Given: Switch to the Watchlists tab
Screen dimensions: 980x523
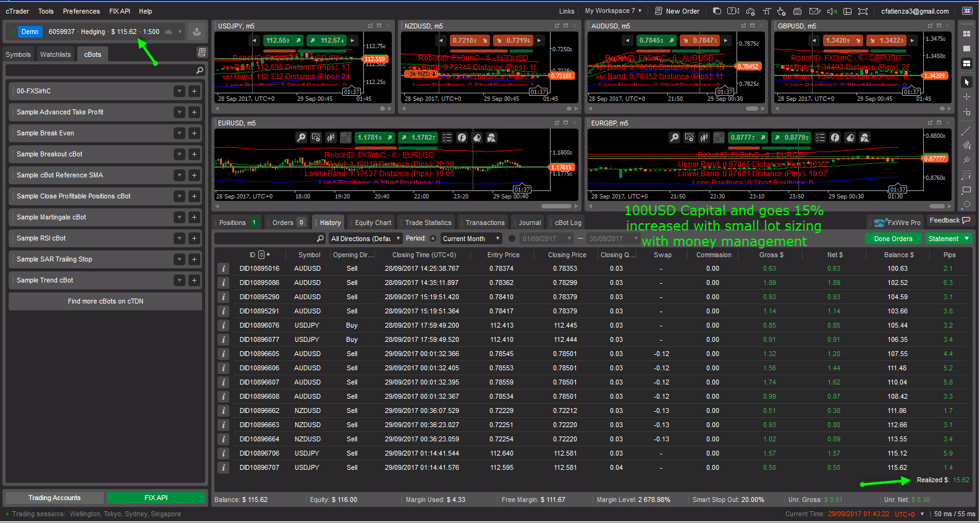Looking at the screenshot, I should (56, 54).
